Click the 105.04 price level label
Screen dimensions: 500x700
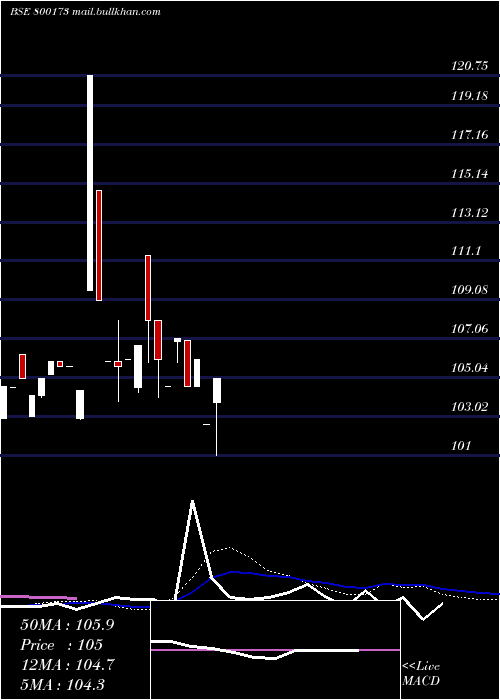pos(469,368)
